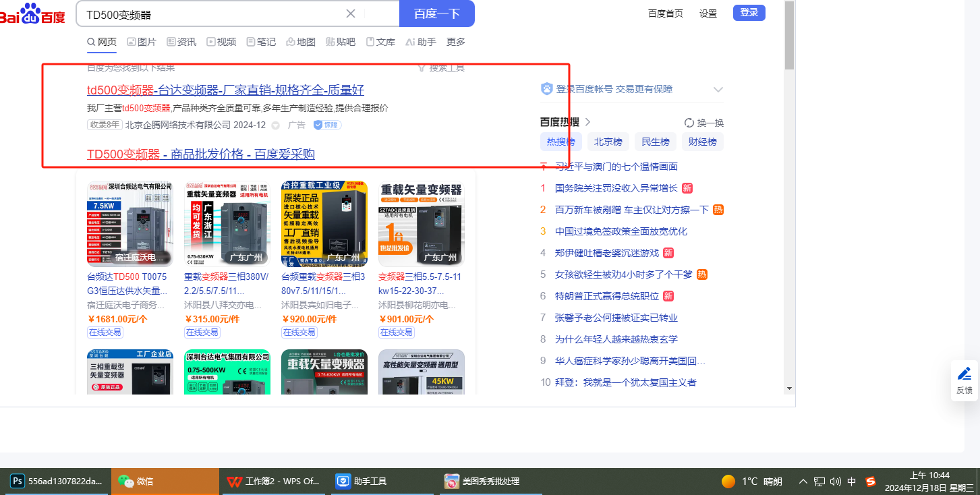Go to the 地图 tab
This screenshot has width=980, height=495.
(301, 42)
